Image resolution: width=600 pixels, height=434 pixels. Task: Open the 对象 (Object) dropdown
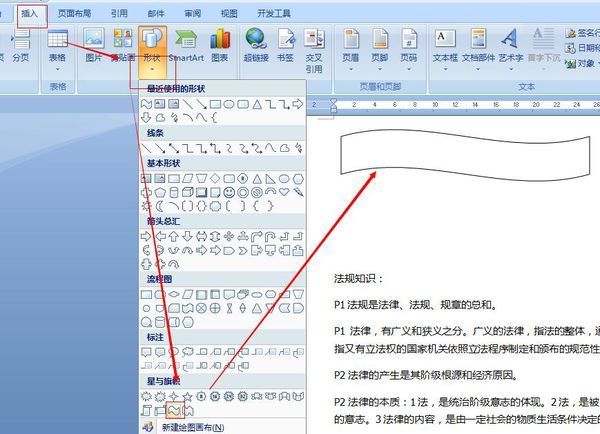tap(584, 64)
